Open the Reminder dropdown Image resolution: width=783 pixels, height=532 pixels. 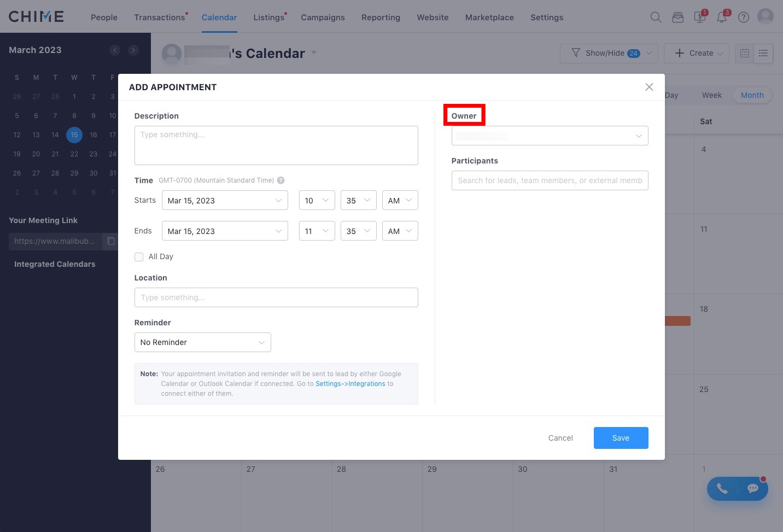[202, 342]
